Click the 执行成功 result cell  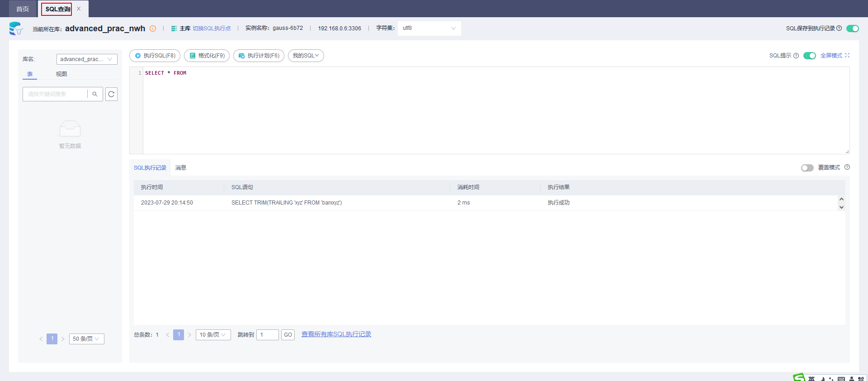559,203
